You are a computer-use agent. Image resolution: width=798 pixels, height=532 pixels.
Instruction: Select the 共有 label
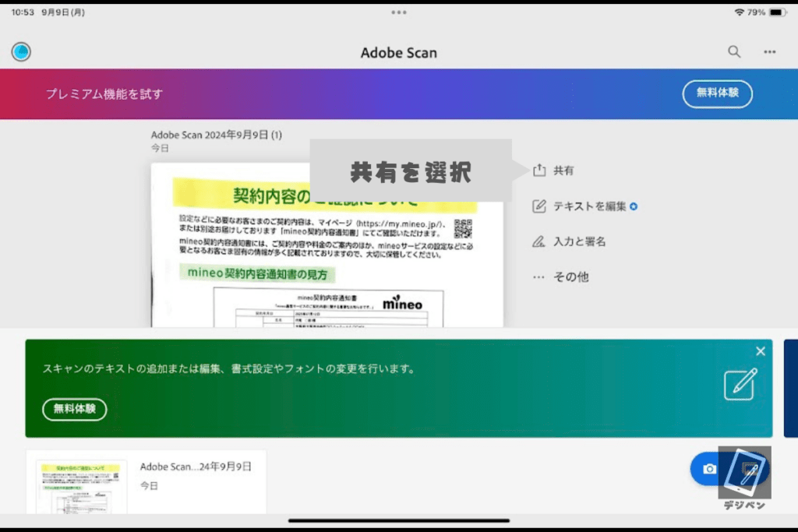[563, 171]
